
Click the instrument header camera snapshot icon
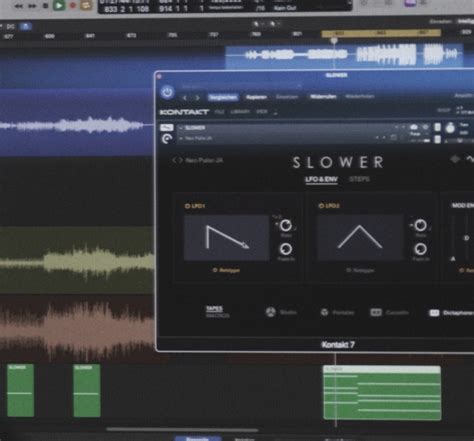point(414,127)
